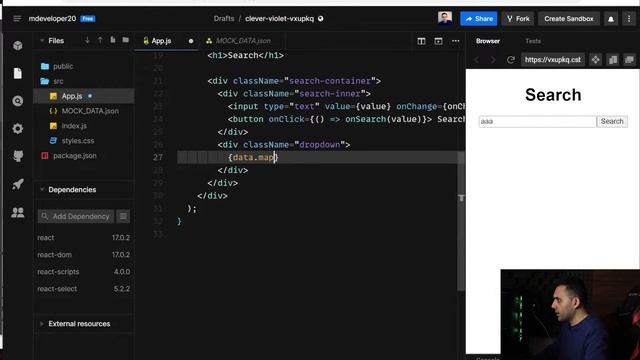Viewport: 640px width, 360px height.
Task: Open the GitHub icon in the sidebar
Action: 18,156
